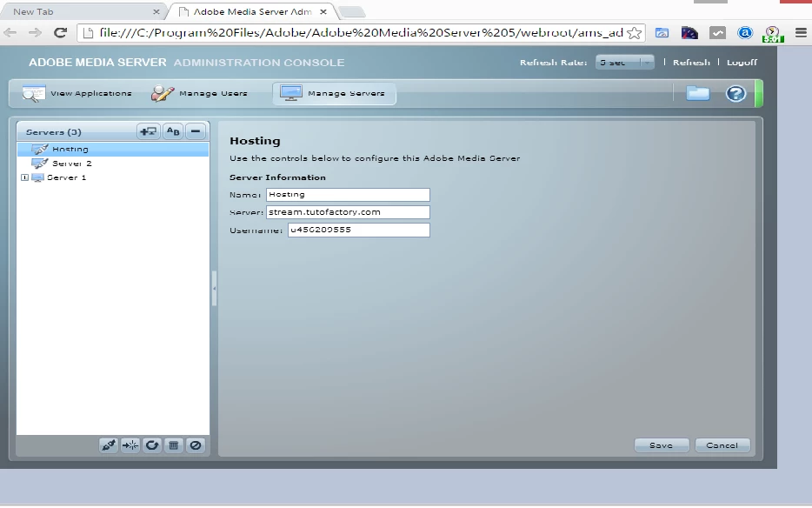Select Server 2 in servers list
The width and height of the screenshot is (812, 508).
point(113,164)
